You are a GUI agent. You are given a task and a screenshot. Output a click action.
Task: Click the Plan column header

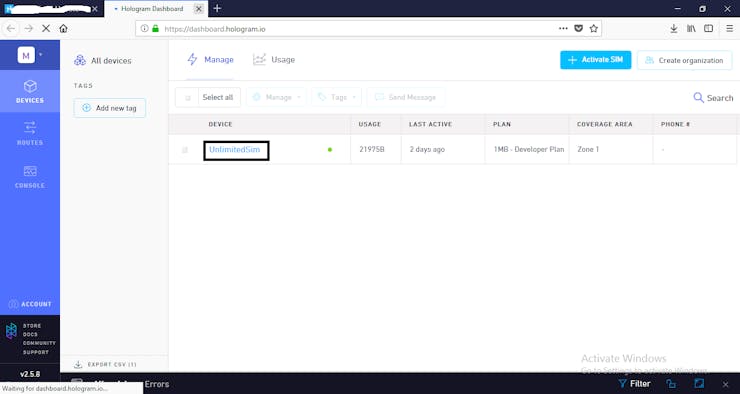click(502, 124)
